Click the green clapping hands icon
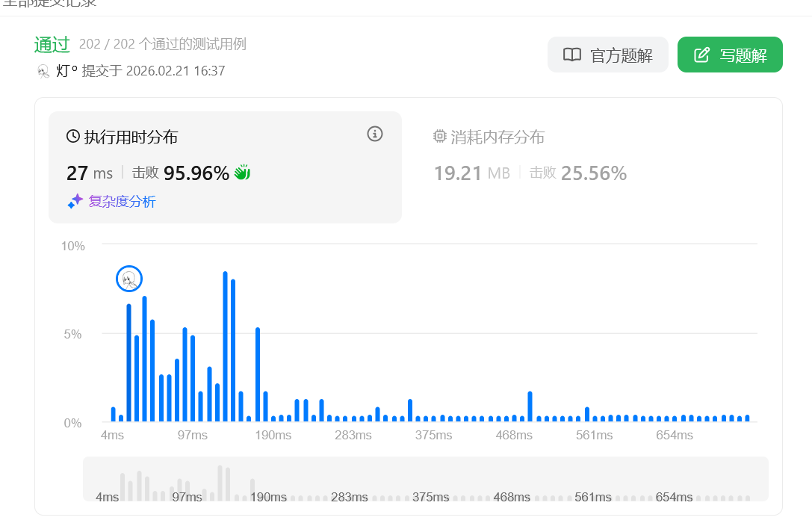The image size is (812, 532). [242, 173]
